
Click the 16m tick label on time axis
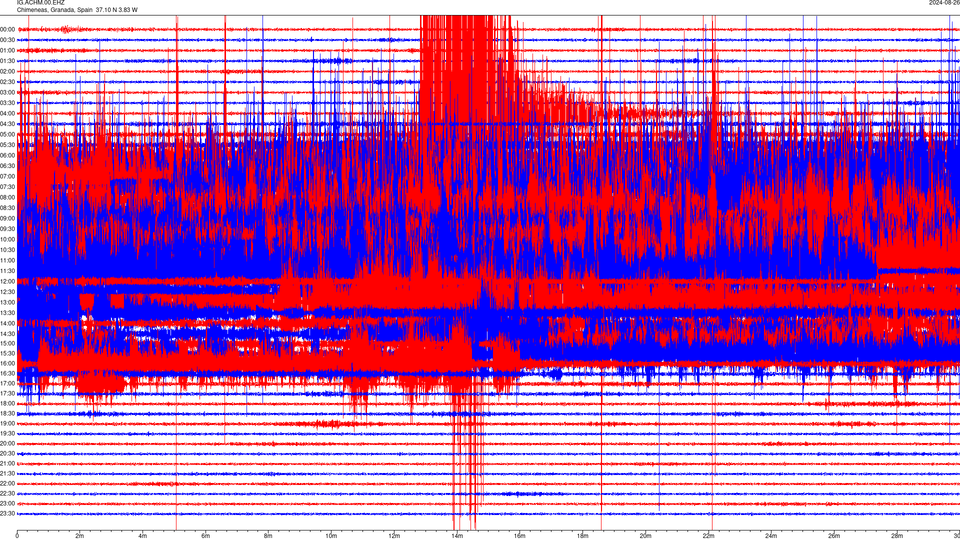[520, 536]
